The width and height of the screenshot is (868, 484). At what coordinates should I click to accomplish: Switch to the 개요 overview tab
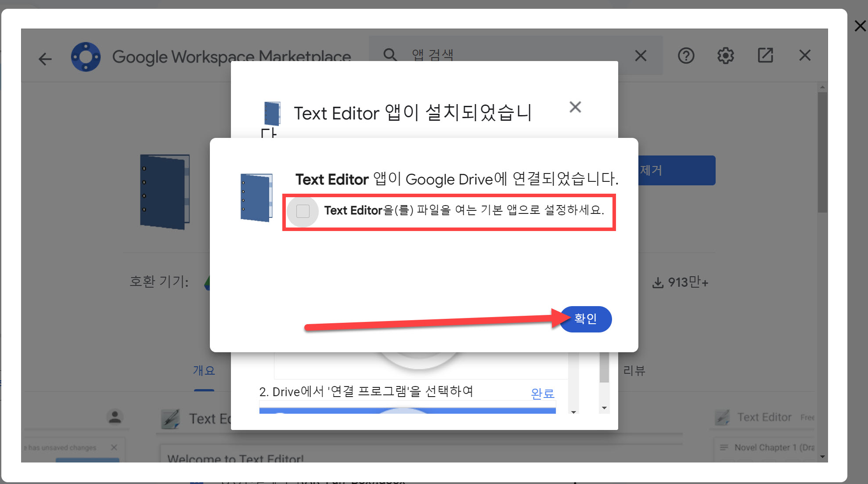[x=204, y=371]
